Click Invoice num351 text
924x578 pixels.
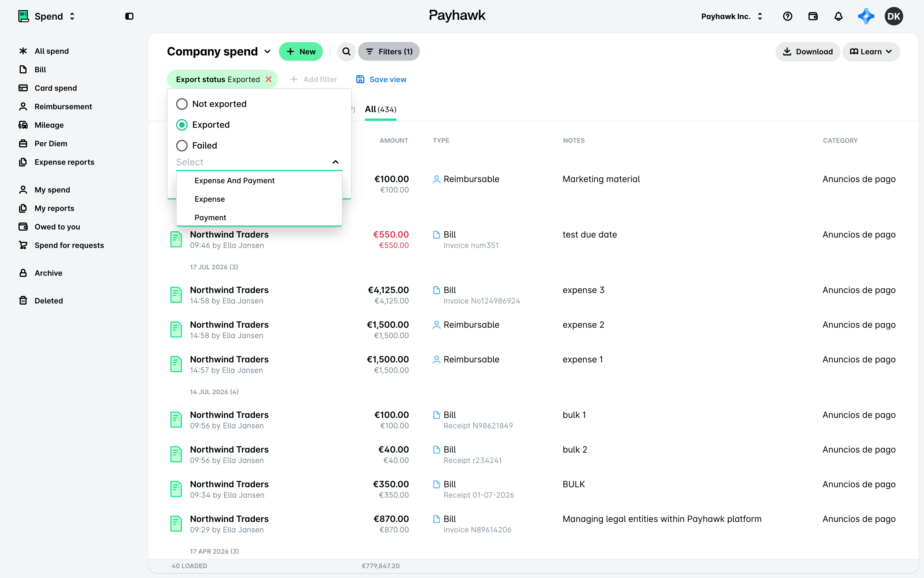tap(471, 245)
